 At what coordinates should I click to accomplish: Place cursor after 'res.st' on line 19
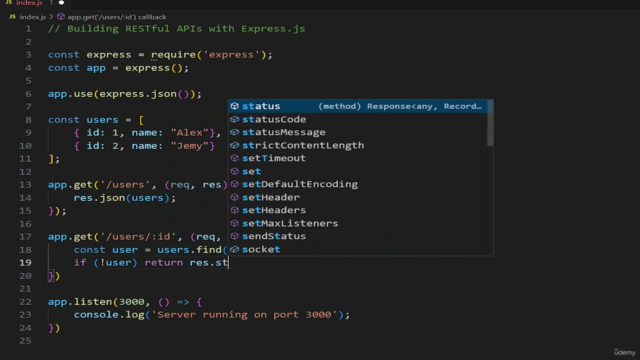click(229, 262)
